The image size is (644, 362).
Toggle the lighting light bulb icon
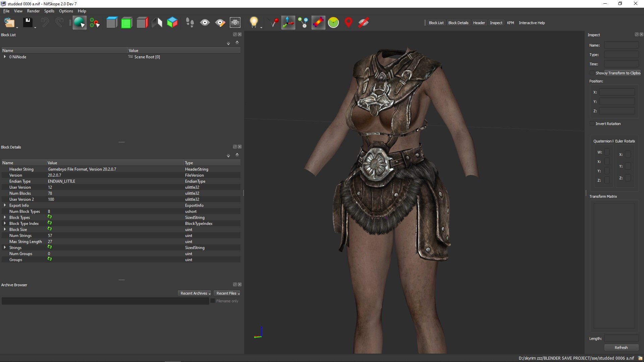254,22
